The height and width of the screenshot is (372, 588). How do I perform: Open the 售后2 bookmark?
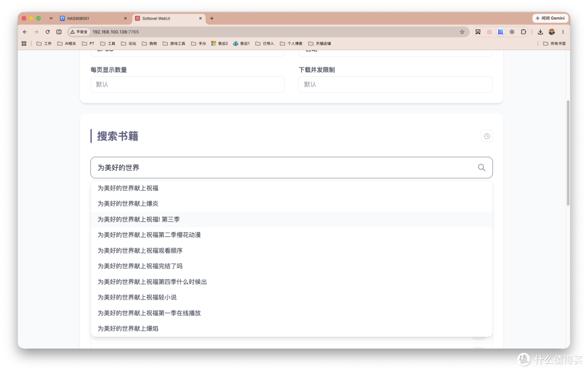pyautogui.click(x=220, y=44)
